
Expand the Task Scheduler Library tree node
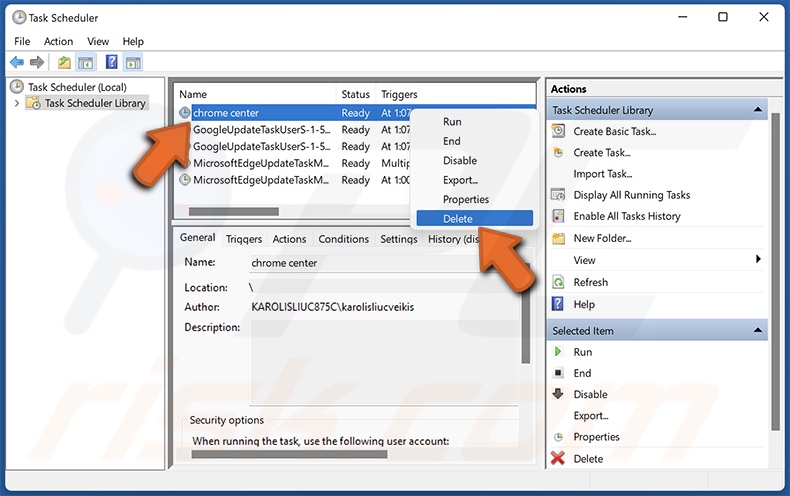click(x=17, y=103)
